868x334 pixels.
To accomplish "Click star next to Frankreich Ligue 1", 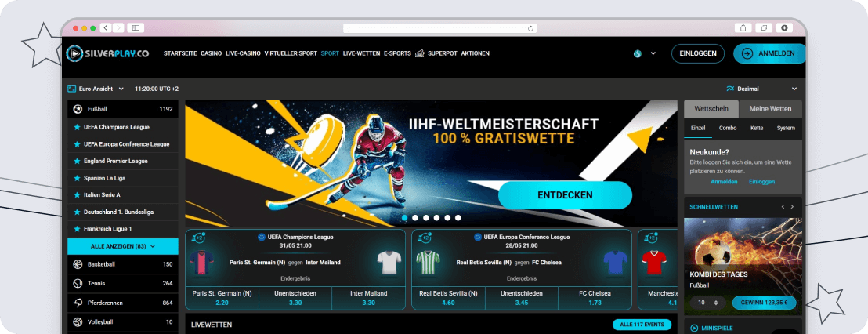I will [x=77, y=228].
